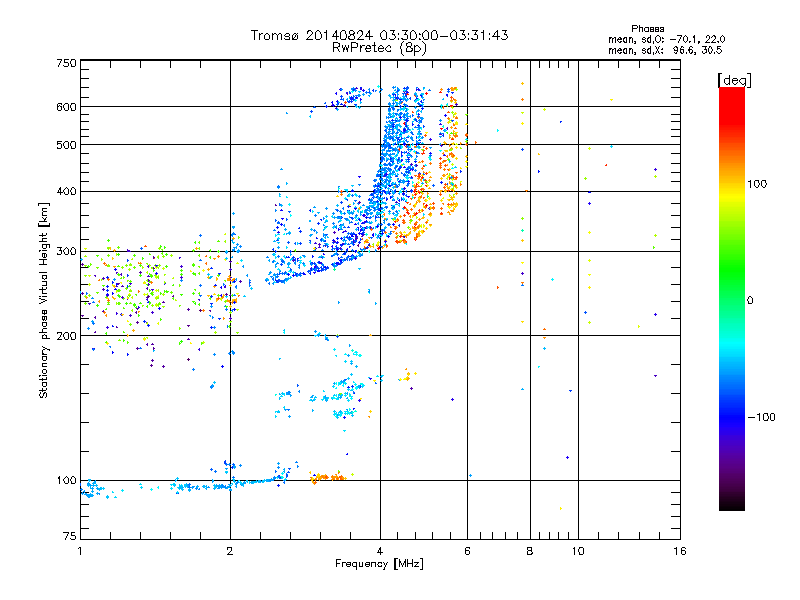Click the '16' x-axis tick label
Image resolution: width=800 pixels, height=600 pixels.
(680, 551)
